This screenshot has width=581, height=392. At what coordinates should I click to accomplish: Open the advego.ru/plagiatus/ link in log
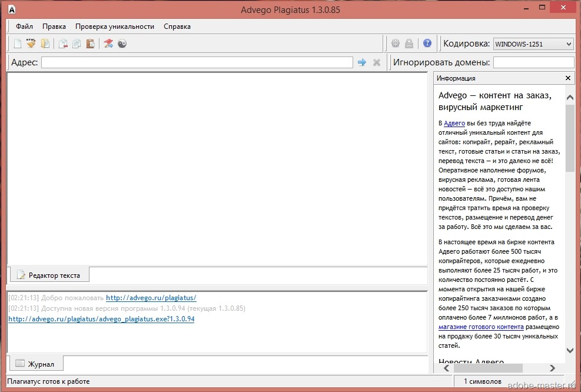point(151,298)
